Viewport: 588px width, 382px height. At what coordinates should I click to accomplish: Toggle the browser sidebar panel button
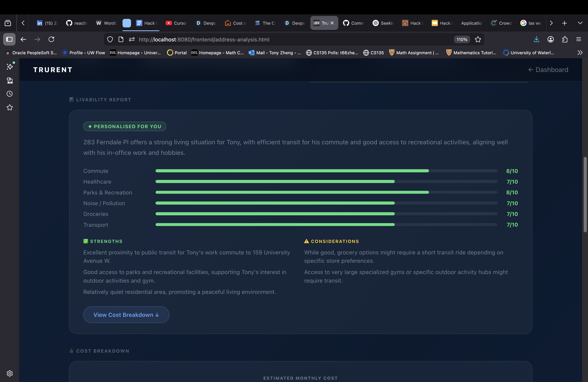pyautogui.click(x=9, y=39)
